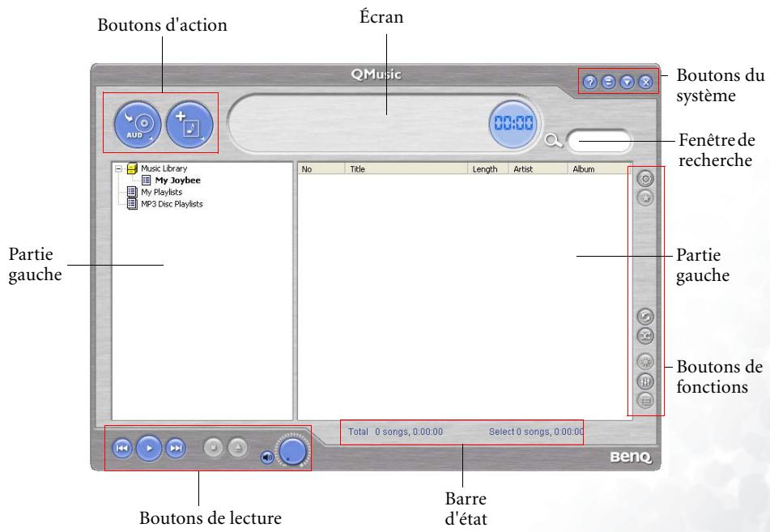Open MP3 Disc Playlists in the tree

pyautogui.click(x=172, y=204)
